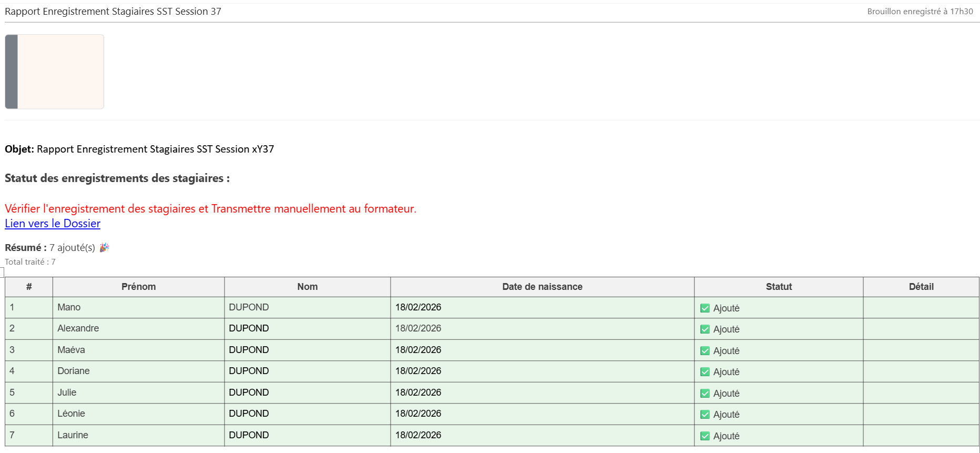Select the first name 'Maéva' cell
The width and height of the screenshot is (980, 453).
139,350
